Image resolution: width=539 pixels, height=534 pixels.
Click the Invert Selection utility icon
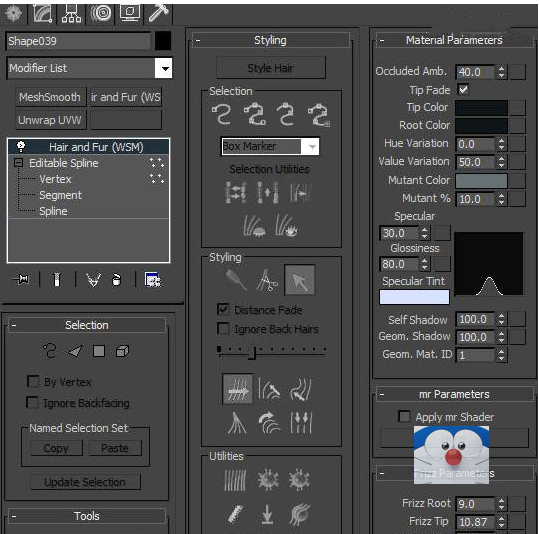pyautogui.click(x=236, y=192)
